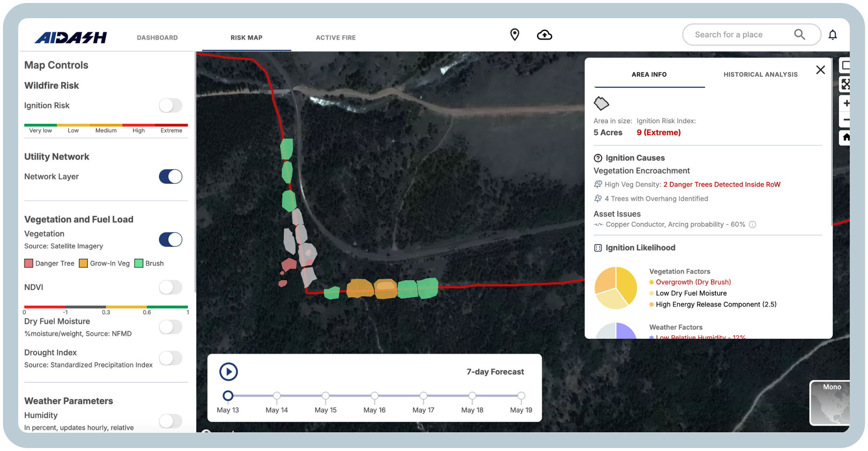Click the cloud upload icon
Image resolution: width=868 pixels, height=451 pixels.
click(x=545, y=35)
